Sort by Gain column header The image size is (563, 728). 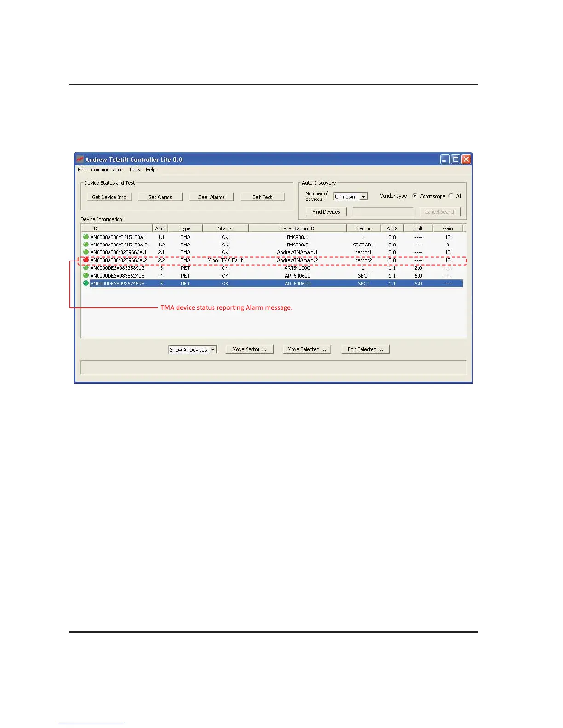tap(448, 228)
